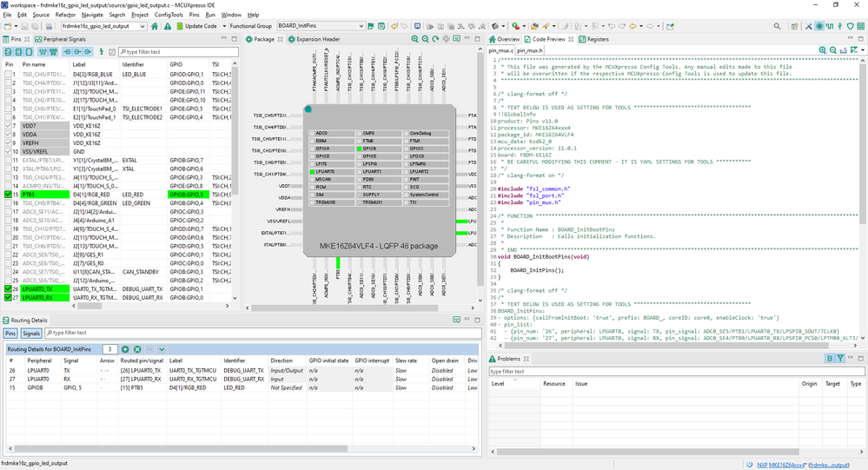Click in the Pins filter text field
This screenshot has height=470, width=868.
(x=178, y=52)
